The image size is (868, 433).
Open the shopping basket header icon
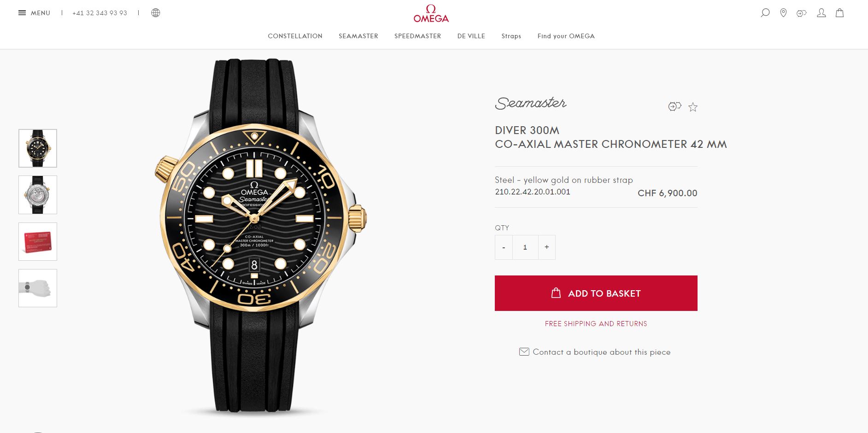[840, 13]
